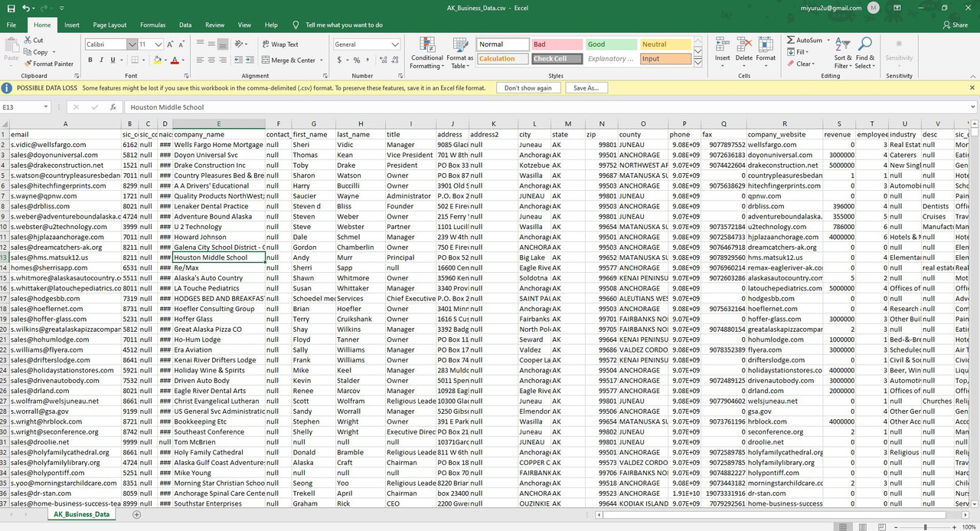The image size is (980, 531).
Task: Apply accounting dollar number format
Action: click(x=338, y=60)
